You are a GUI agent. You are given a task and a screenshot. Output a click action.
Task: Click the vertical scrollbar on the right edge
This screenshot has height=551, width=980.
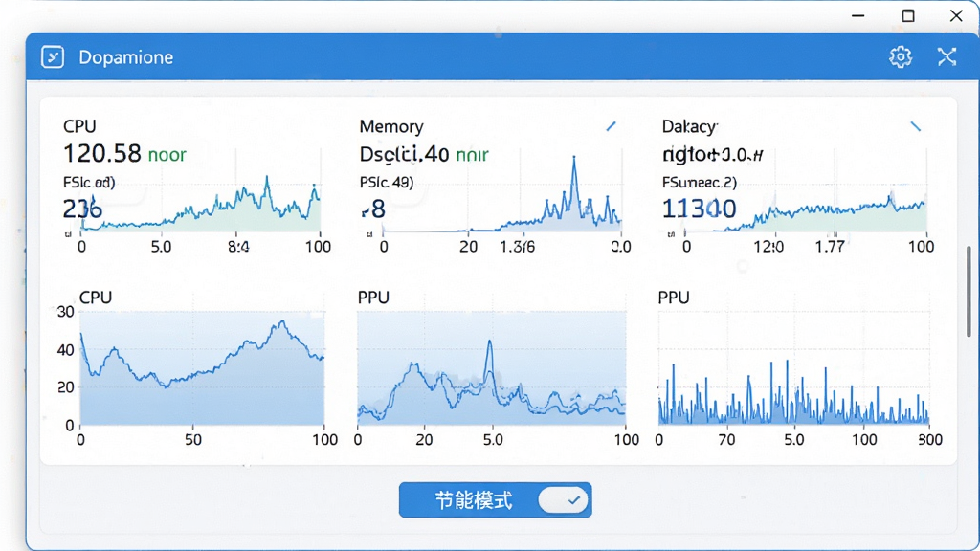[x=969, y=291]
